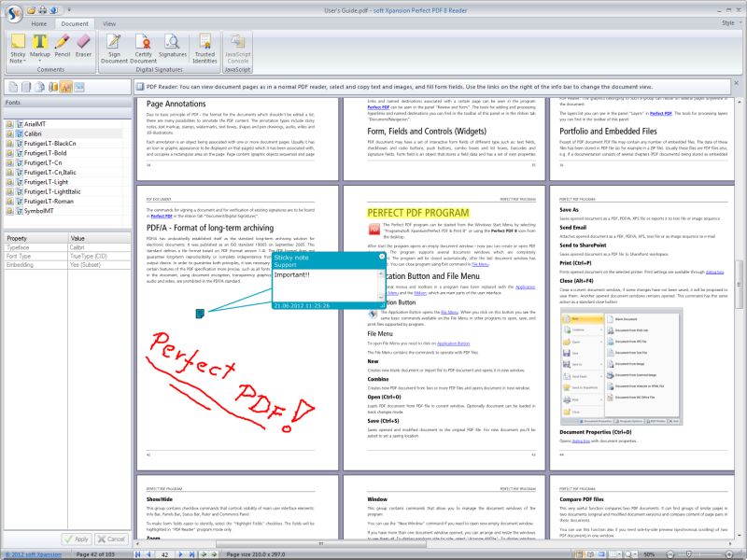Viewport: 747px width, 560px height.
Task: Close the PDF Reader info bar
Action: pos(737,83)
